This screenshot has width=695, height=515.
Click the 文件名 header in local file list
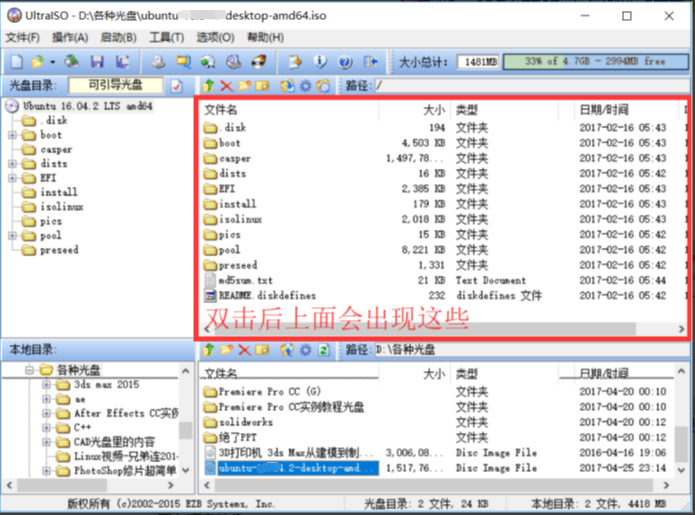point(289,374)
